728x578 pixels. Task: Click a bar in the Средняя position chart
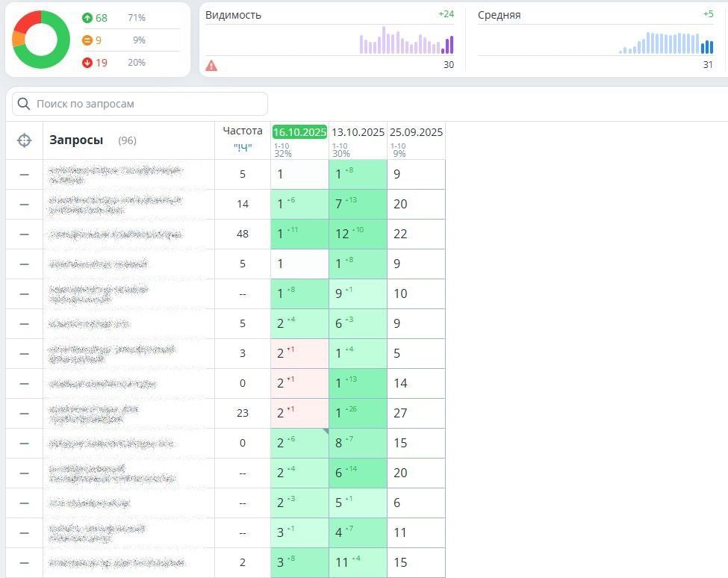tap(672, 41)
